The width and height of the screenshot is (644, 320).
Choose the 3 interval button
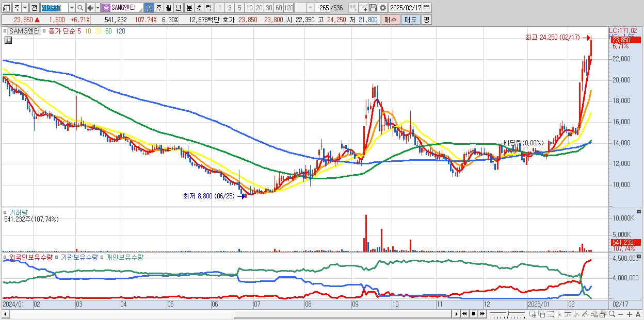(230, 8)
